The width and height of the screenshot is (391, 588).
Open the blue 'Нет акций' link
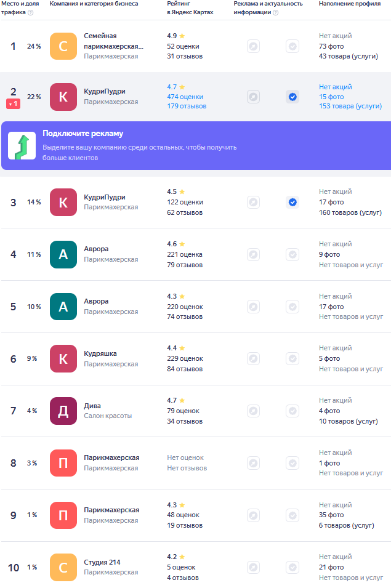click(336, 87)
